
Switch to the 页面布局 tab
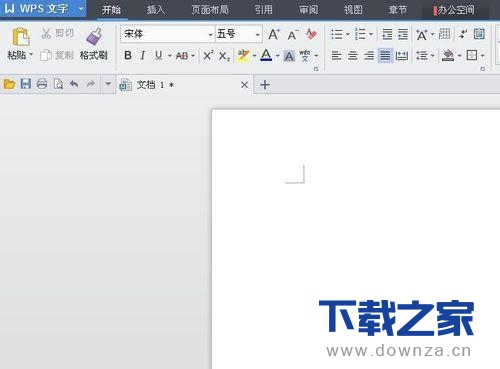tap(210, 10)
